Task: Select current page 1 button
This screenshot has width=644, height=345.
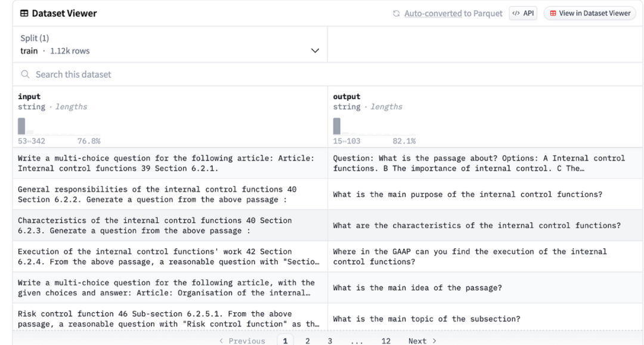Action: [285, 341]
